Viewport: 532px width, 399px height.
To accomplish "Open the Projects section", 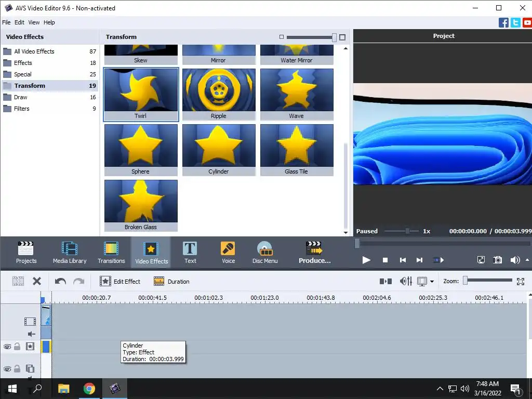I will coord(26,252).
